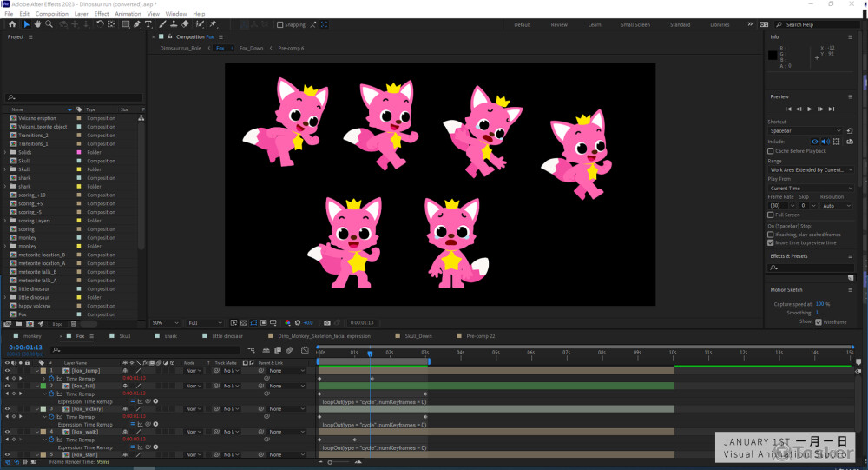Select the Rectangle shape tool
This screenshot has width=868, height=470.
125,24
